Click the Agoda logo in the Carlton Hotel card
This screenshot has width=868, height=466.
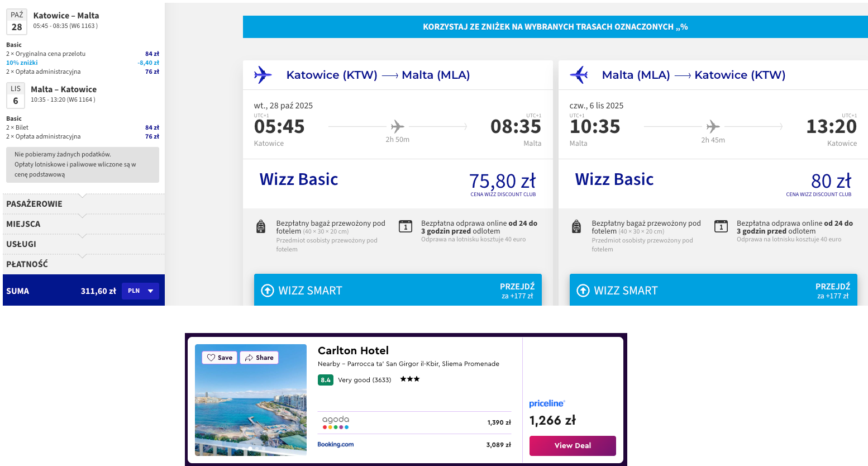pyautogui.click(x=336, y=422)
